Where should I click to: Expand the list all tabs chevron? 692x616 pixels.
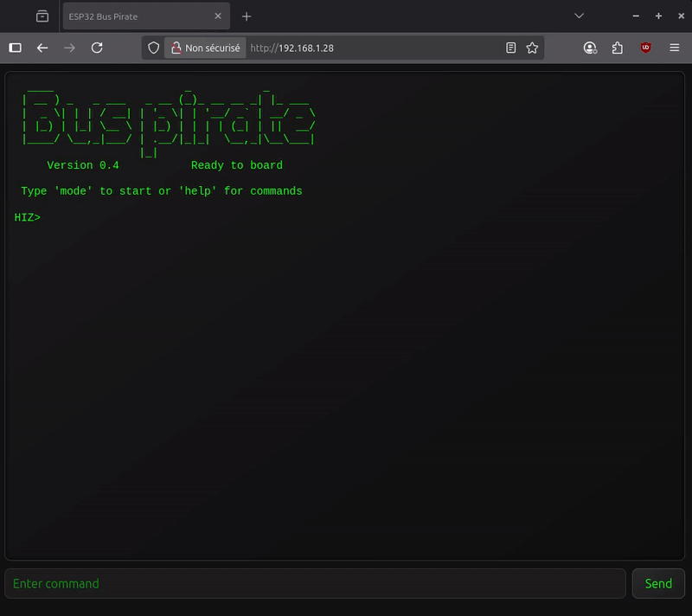(580, 16)
